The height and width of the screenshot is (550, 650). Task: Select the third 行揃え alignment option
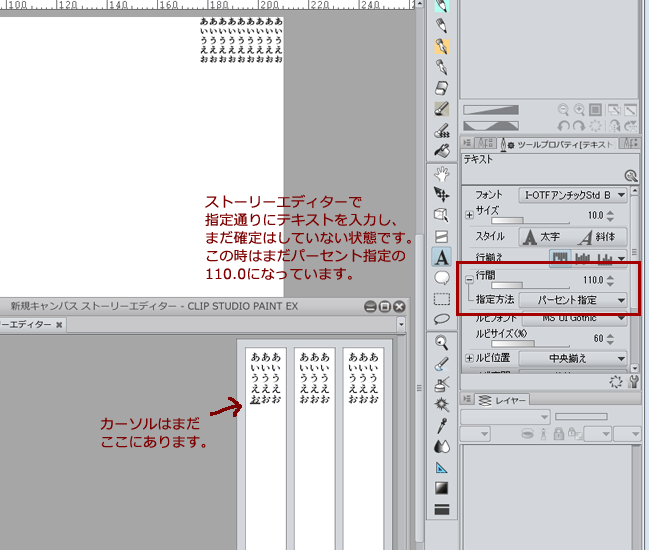tap(605, 259)
